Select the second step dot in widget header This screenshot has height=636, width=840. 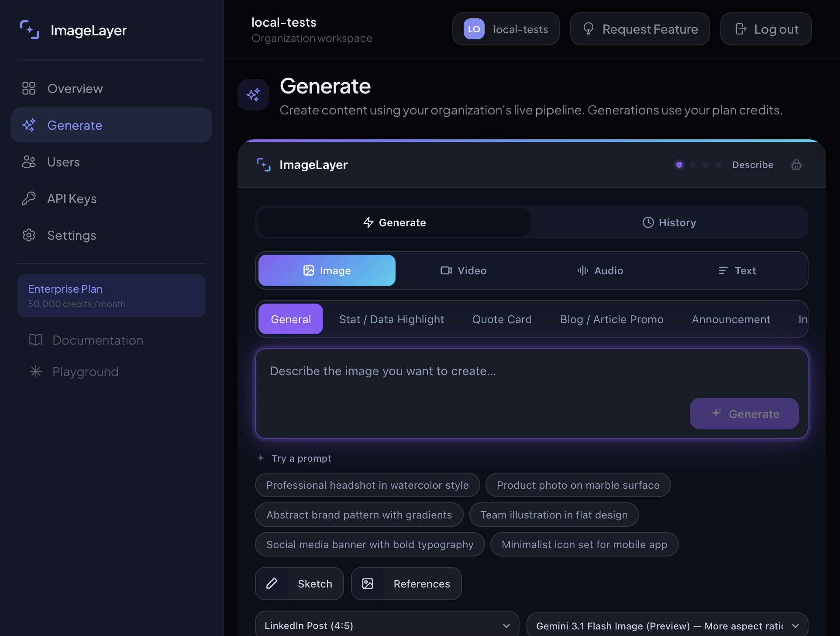click(692, 165)
